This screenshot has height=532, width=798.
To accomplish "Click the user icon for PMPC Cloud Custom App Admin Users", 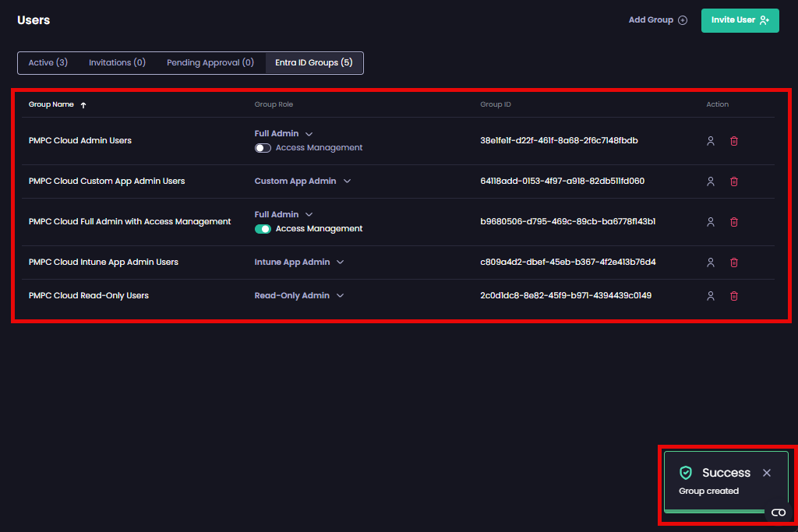I will click(x=710, y=181).
